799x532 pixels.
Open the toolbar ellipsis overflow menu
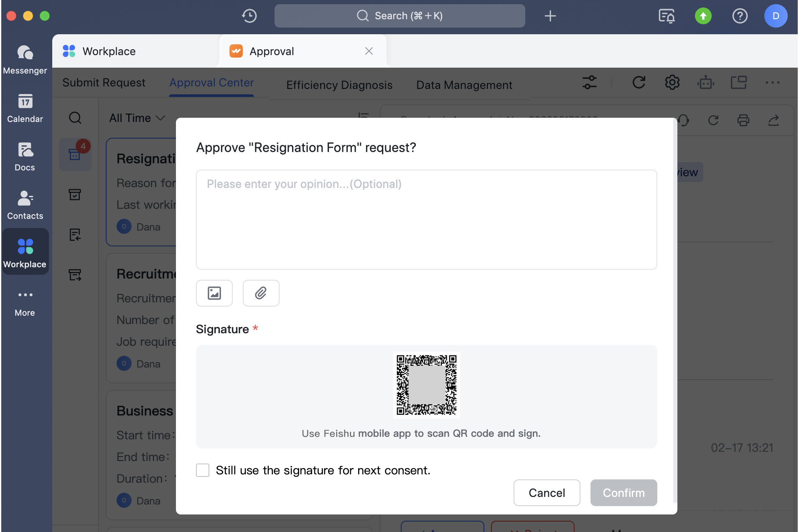coord(772,82)
